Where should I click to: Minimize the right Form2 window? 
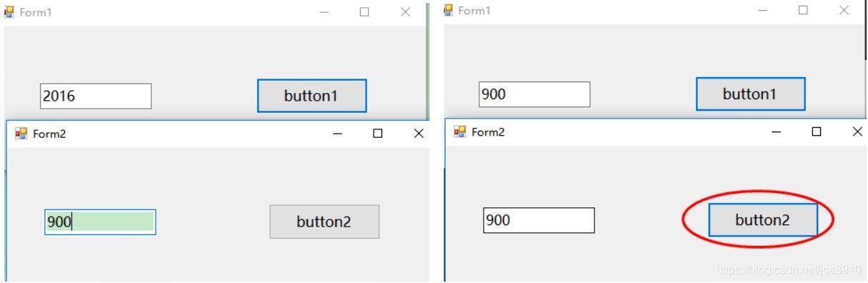coord(776,131)
